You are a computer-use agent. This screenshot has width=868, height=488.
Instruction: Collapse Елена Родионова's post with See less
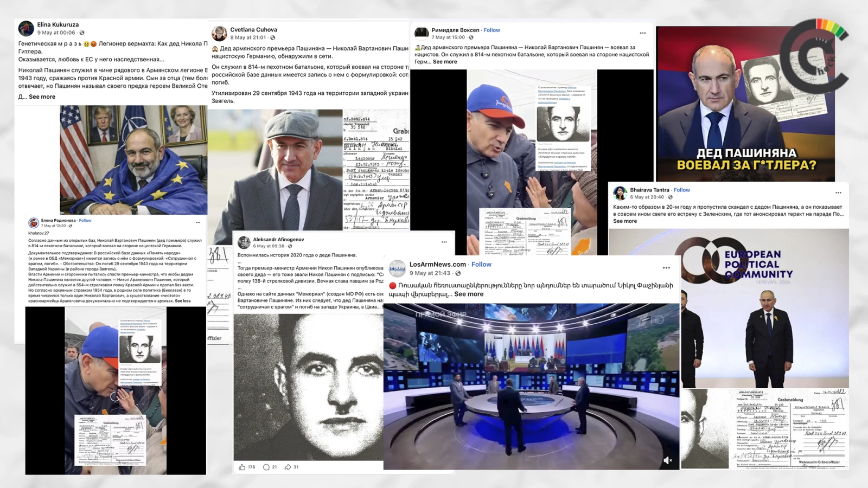pos(183,301)
